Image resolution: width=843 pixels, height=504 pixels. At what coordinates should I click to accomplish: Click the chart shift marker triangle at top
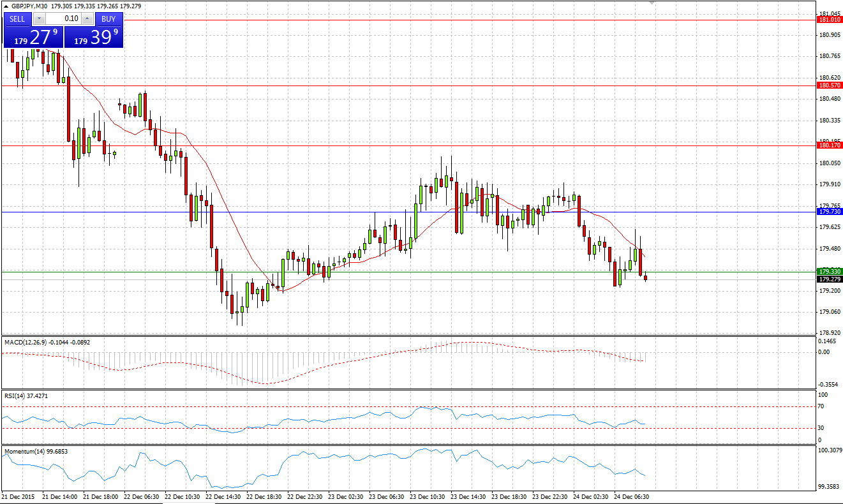pos(651,3)
